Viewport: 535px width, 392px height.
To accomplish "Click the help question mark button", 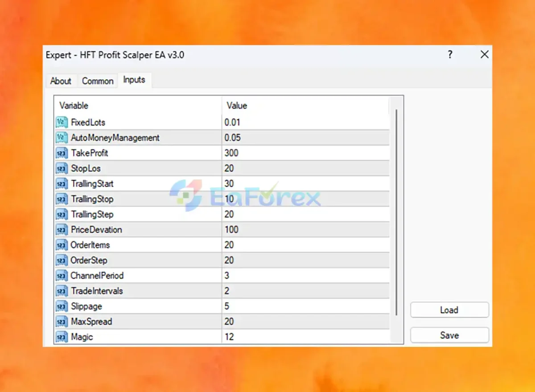I will [450, 55].
